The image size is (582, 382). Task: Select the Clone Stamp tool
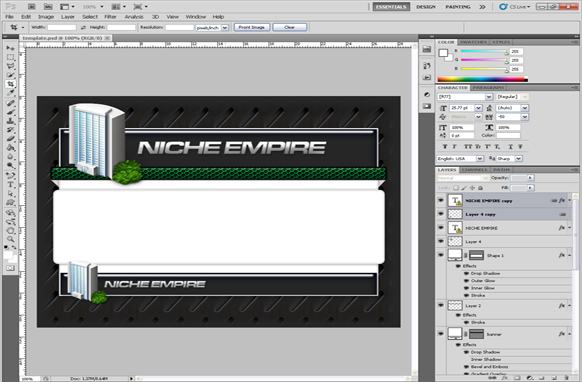(10, 121)
